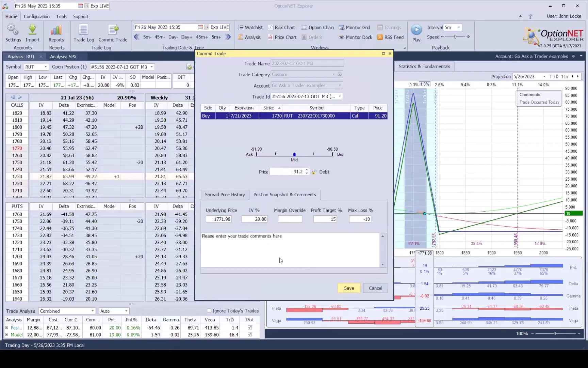Click the green add position icon
This screenshot has width=588, height=368.
189,67
